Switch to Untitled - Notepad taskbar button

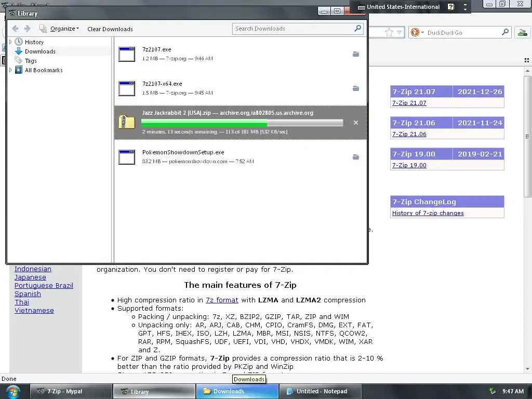pos(320,391)
